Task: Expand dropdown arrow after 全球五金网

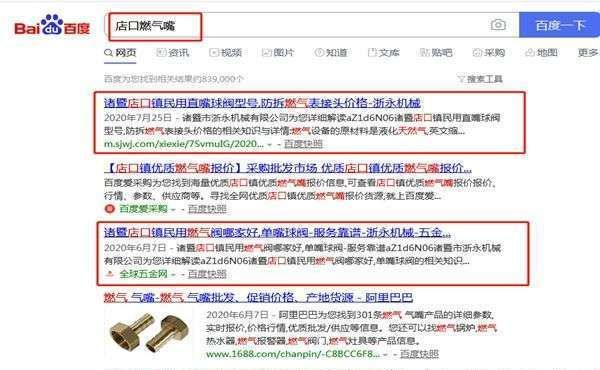Action: coord(173,275)
